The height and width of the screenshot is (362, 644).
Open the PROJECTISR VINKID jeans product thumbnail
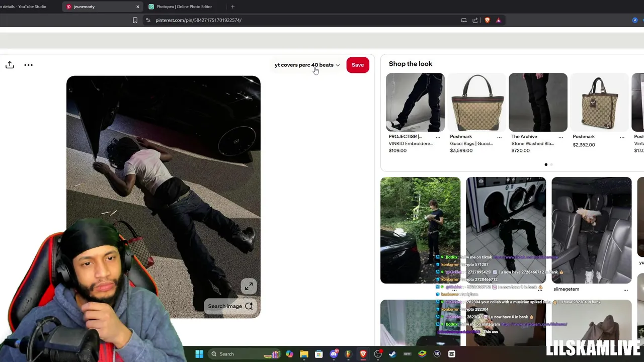(415, 102)
